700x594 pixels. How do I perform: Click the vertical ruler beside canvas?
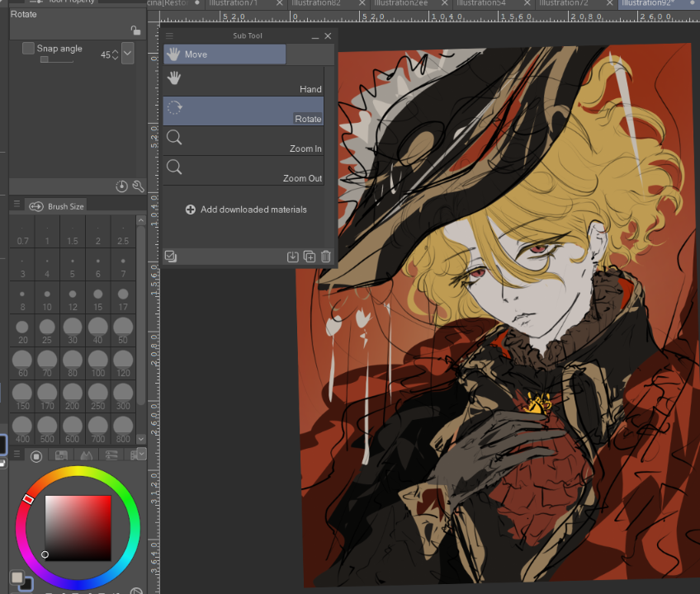154,308
